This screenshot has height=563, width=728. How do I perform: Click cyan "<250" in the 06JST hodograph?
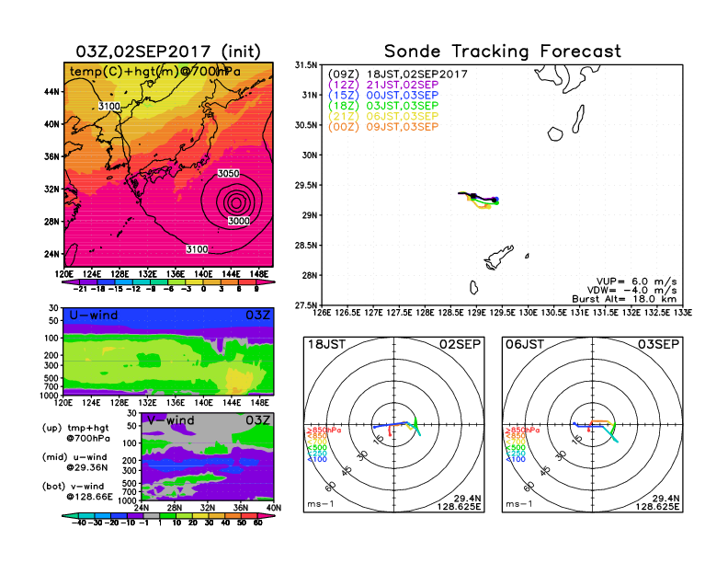515,454
